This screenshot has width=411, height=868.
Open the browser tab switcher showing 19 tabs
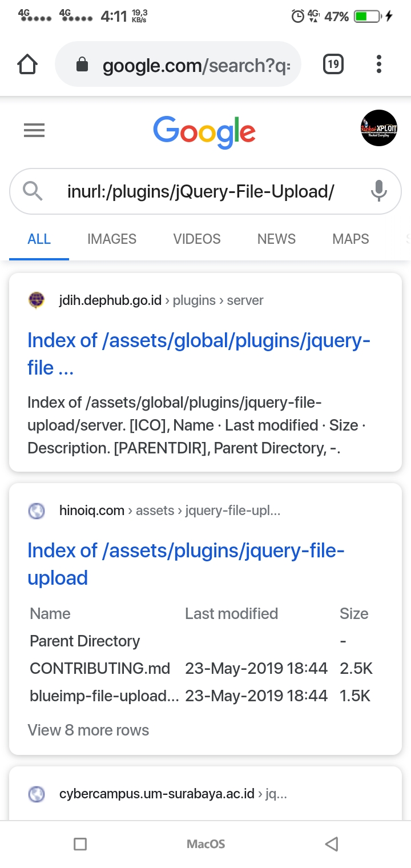click(333, 65)
